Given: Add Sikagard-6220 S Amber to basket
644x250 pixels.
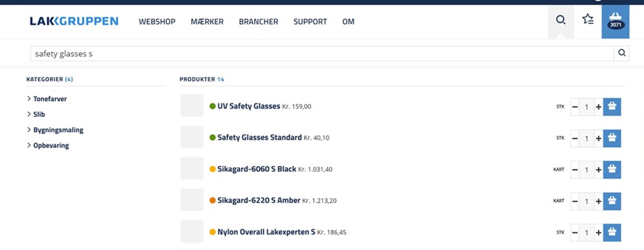Looking at the screenshot, I should pos(612,201).
